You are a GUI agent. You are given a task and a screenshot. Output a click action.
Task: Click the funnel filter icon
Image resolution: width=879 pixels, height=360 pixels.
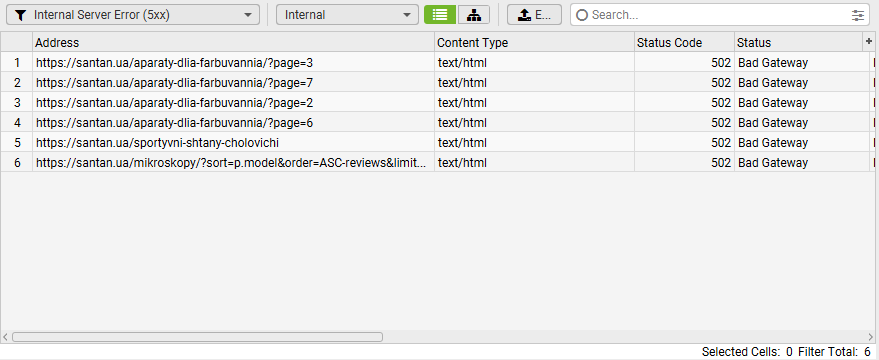pos(21,15)
